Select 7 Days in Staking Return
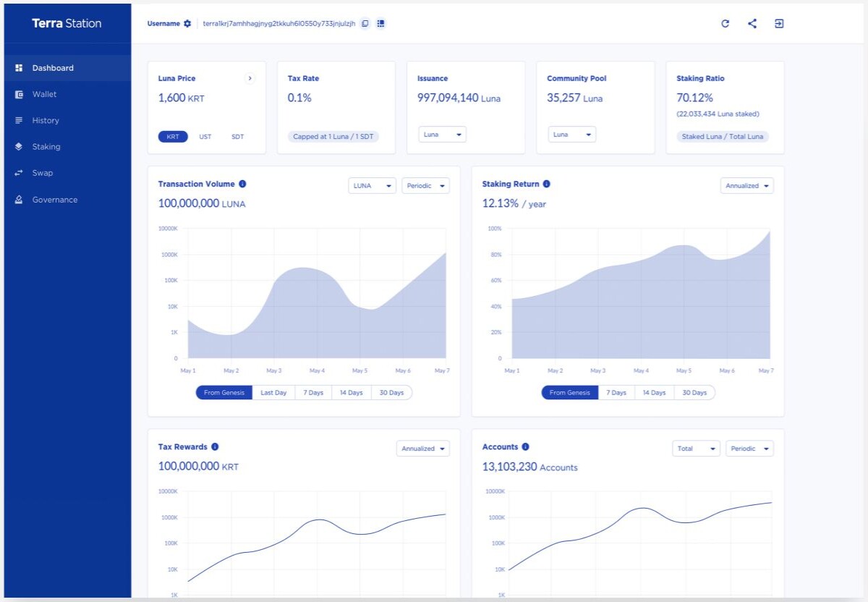The width and height of the screenshot is (868, 602). pos(616,392)
